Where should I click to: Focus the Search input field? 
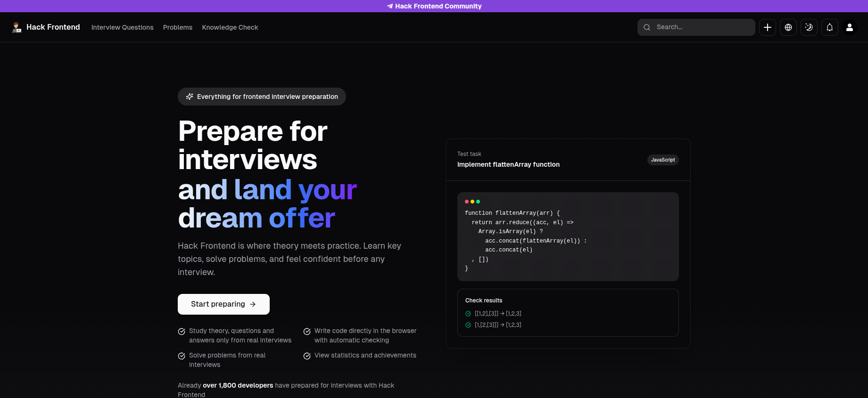696,27
